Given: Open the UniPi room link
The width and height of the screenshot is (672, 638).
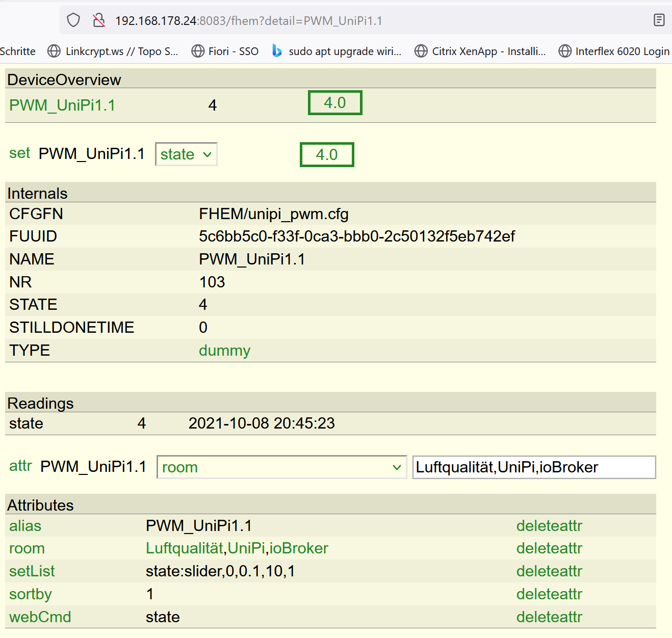Looking at the screenshot, I should [x=246, y=548].
